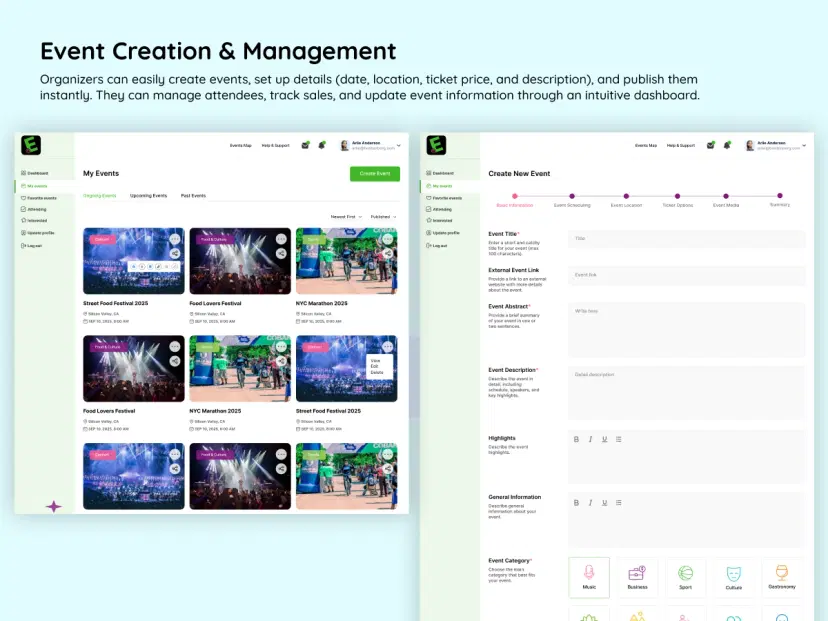Toggle italic formatting in General Information editor

[x=590, y=502]
